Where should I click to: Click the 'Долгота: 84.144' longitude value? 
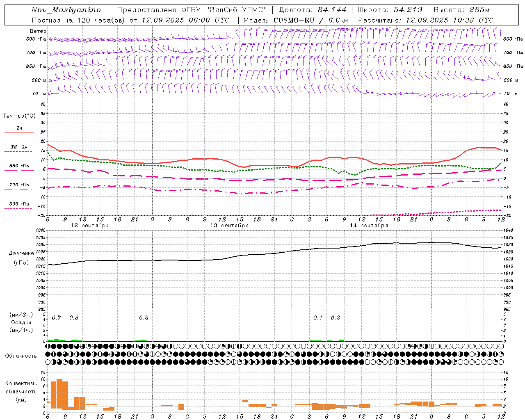click(313, 10)
